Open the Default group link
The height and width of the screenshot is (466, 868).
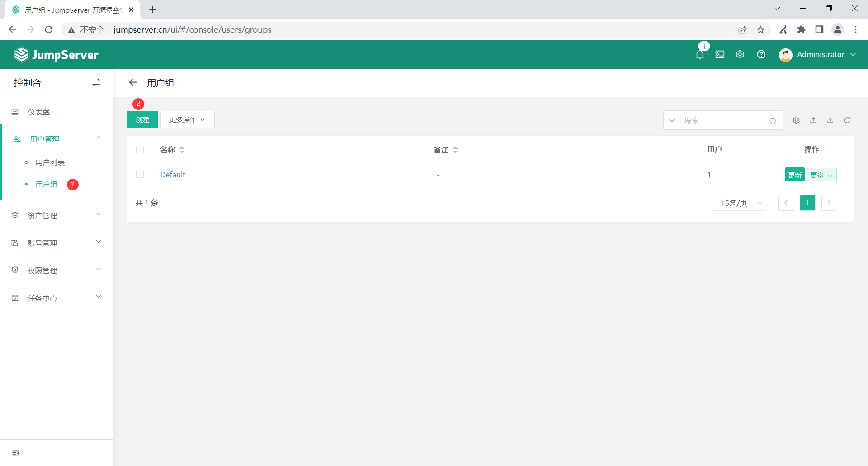pyautogui.click(x=173, y=175)
